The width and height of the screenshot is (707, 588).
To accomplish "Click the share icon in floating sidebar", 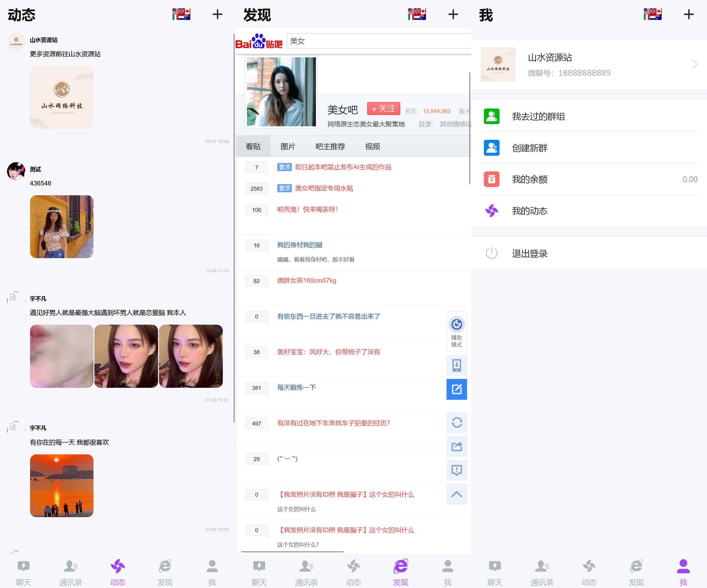I will 457,447.
